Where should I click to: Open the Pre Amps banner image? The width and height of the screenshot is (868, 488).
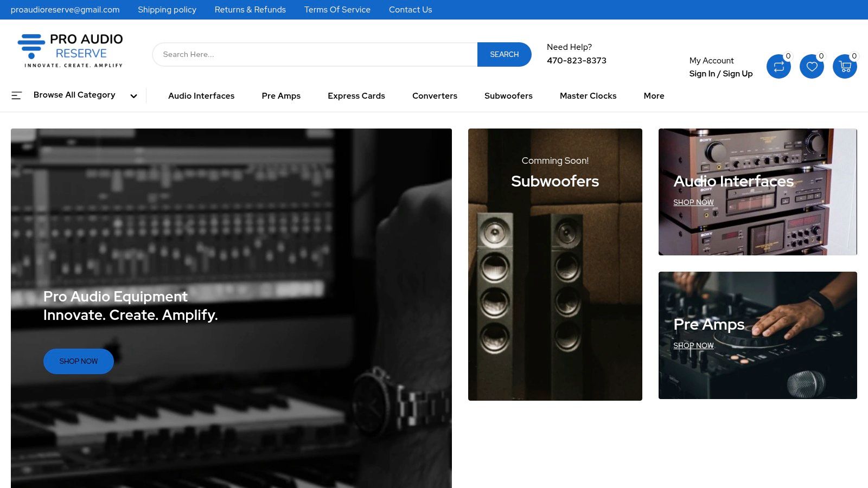click(758, 335)
